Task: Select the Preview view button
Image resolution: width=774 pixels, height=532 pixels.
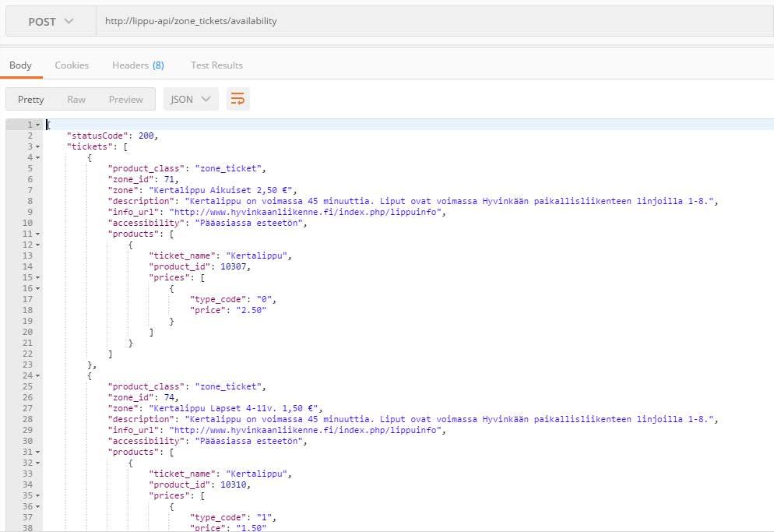Action: coord(126,99)
